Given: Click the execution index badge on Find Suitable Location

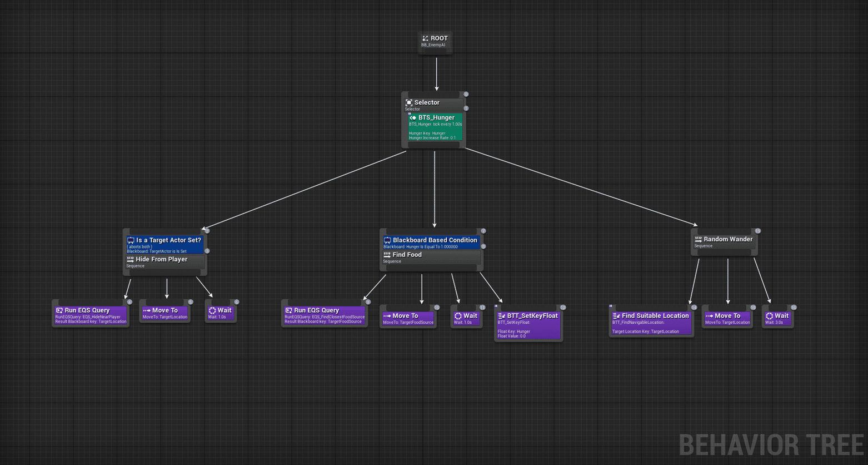Looking at the screenshot, I should click(x=694, y=308).
